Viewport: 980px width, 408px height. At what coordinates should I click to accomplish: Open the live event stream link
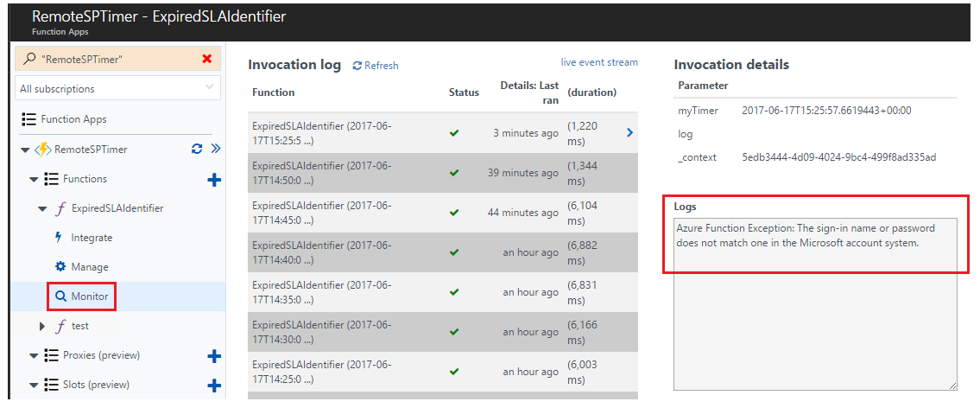click(x=599, y=62)
